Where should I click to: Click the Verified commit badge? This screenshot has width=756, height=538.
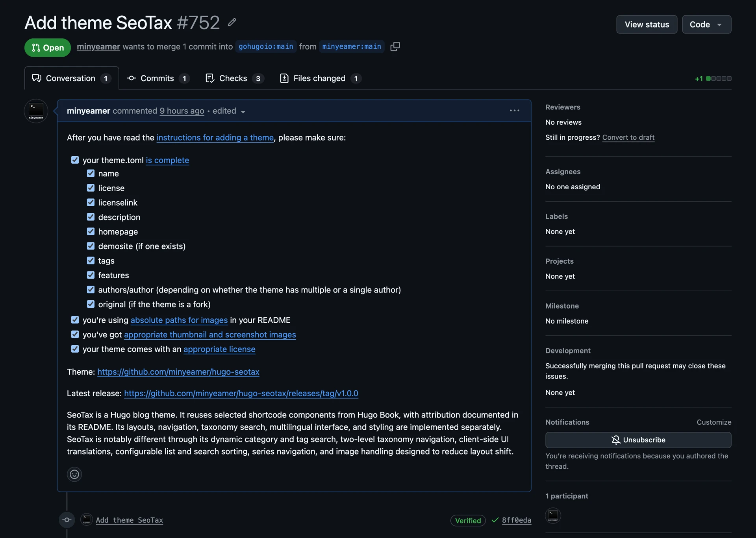point(468,521)
